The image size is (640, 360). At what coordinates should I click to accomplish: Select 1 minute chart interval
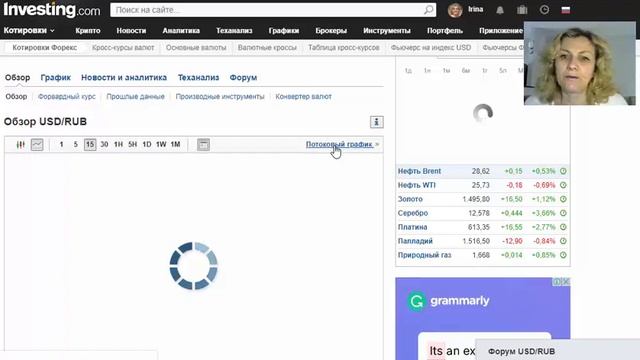(x=61, y=144)
